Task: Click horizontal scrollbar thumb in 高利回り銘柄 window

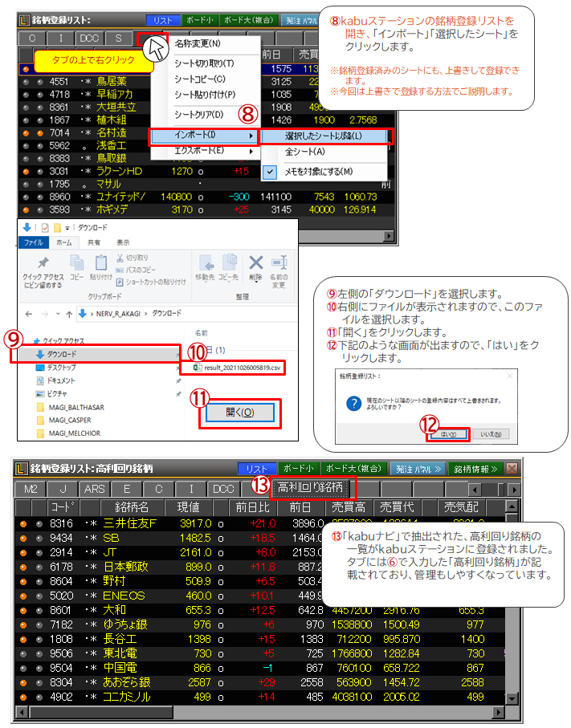Action: click(100, 712)
